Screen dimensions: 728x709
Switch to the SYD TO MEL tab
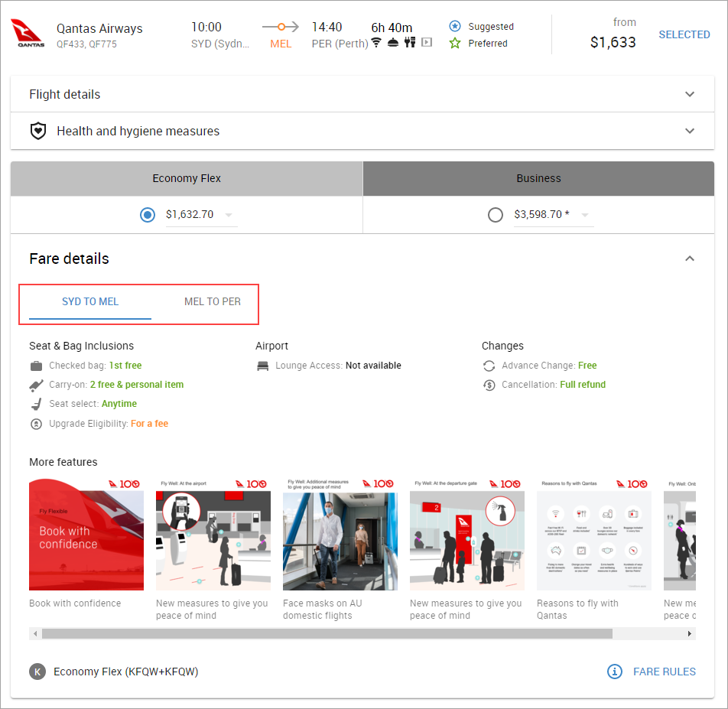90,302
